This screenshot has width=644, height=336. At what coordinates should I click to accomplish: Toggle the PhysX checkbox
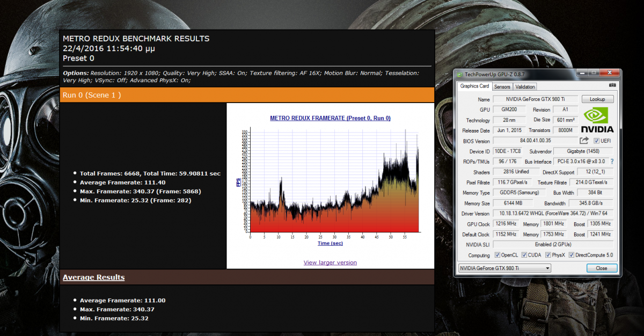[548, 255]
